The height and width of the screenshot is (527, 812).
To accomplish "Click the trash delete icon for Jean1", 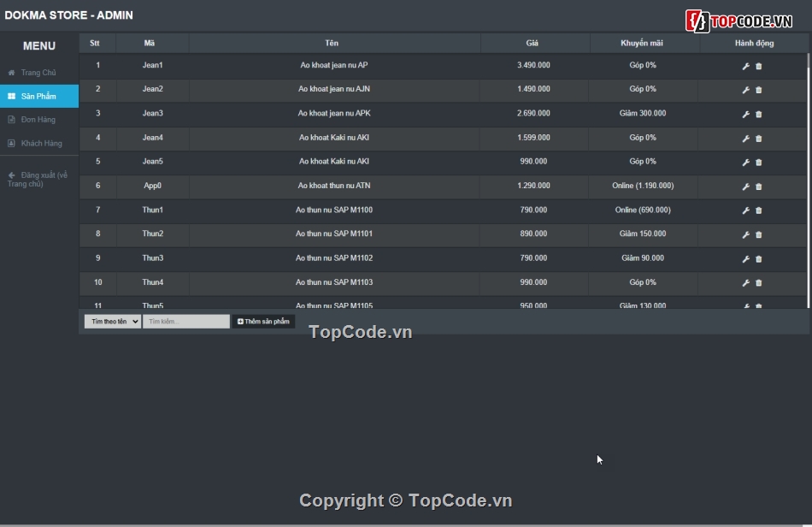I will [759, 66].
